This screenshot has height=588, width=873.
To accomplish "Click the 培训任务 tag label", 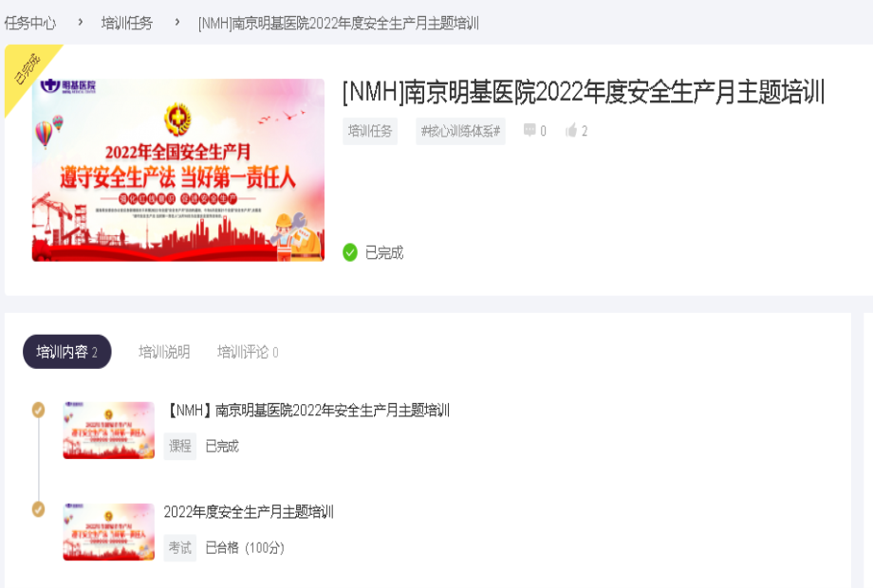I will tap(370, 131).
